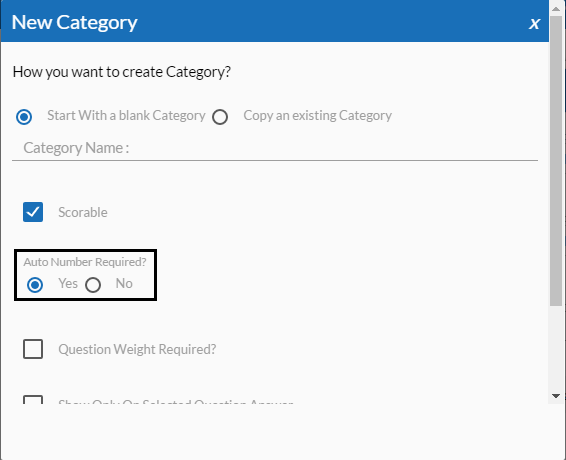Enable the Question Weight Required checkbox

point(33,349)
